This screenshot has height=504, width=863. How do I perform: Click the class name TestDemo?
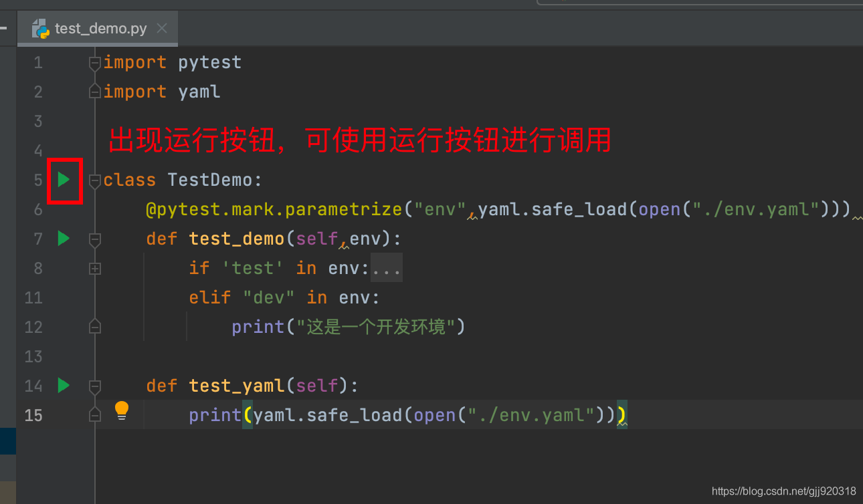(x=210, y=180)
